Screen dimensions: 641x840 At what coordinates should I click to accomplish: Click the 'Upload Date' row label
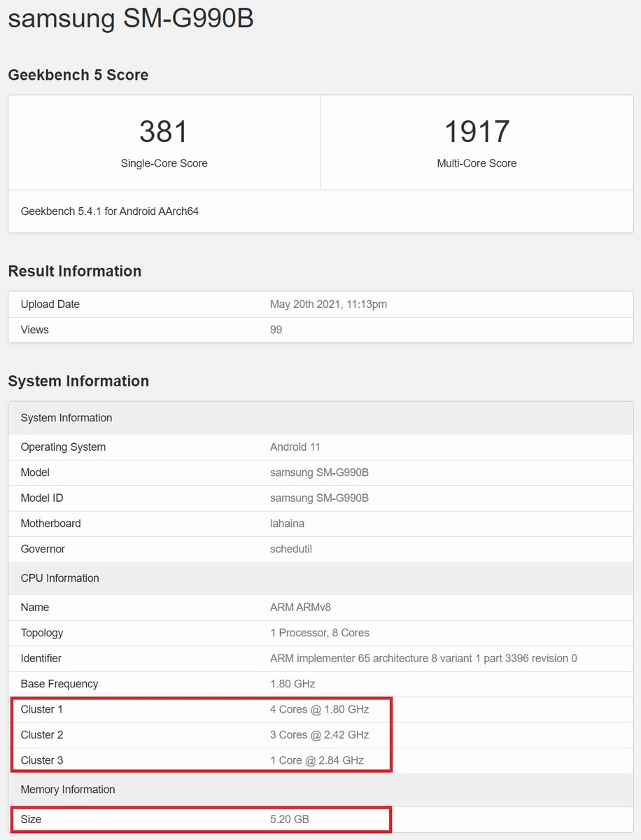[x=50, y=304]
